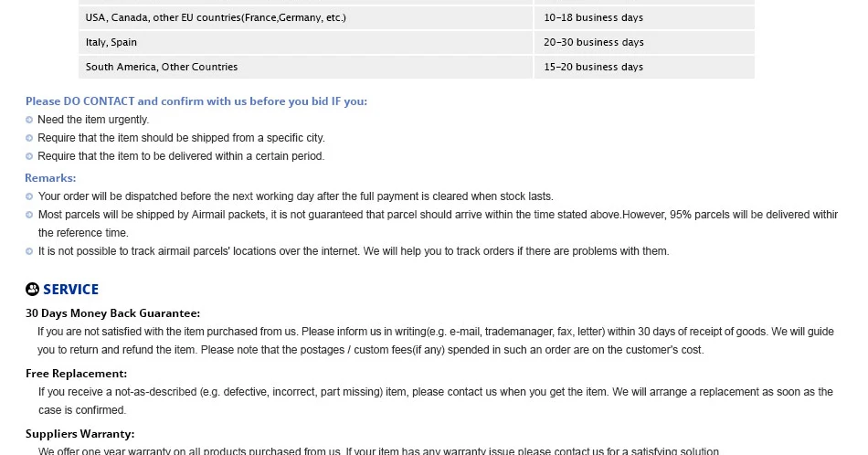868x455 pixels.
Task: Click the '20-30 business days' cell
Action: pos(644,43)
